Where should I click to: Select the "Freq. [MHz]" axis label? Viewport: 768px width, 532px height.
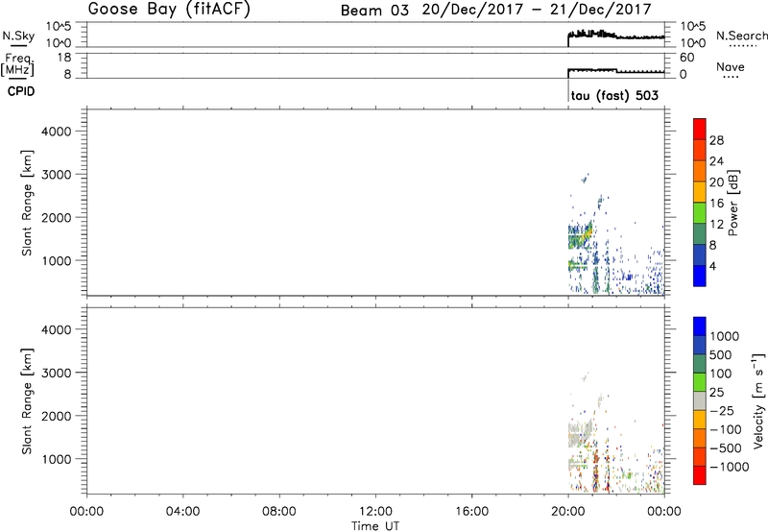tap(18, 64)
